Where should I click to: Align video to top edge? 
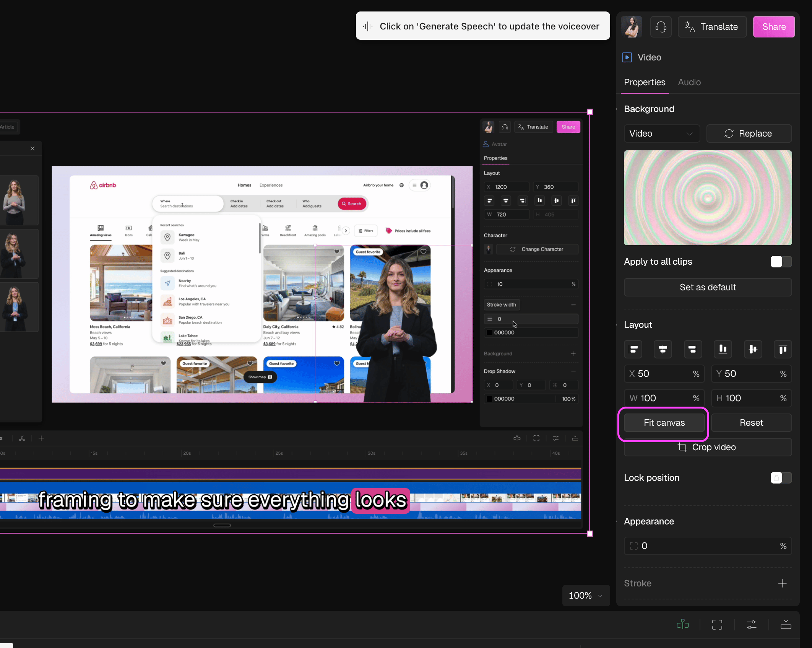(x=783, y=349)
